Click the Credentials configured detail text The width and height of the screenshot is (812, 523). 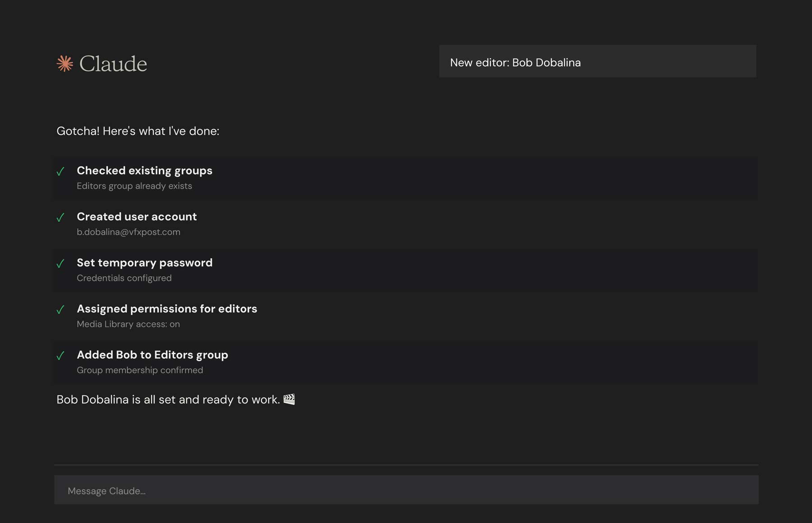click(x=124, y=278)
